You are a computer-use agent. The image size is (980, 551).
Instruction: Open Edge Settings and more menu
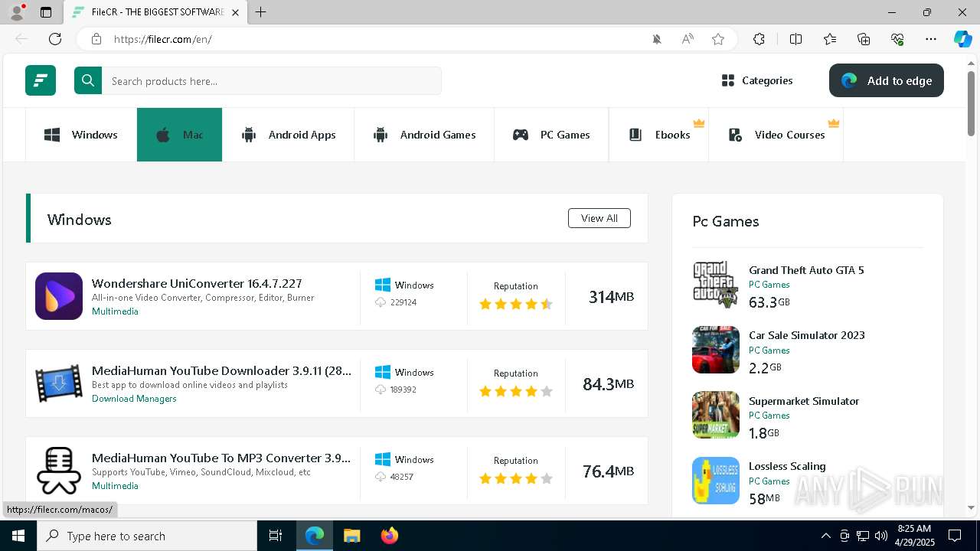coord(931,39)
